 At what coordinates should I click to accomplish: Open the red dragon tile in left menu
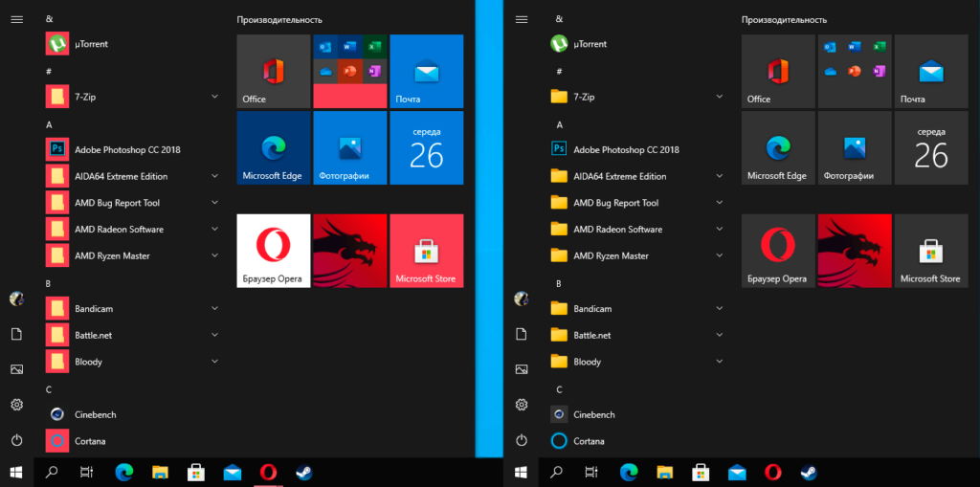350,251
